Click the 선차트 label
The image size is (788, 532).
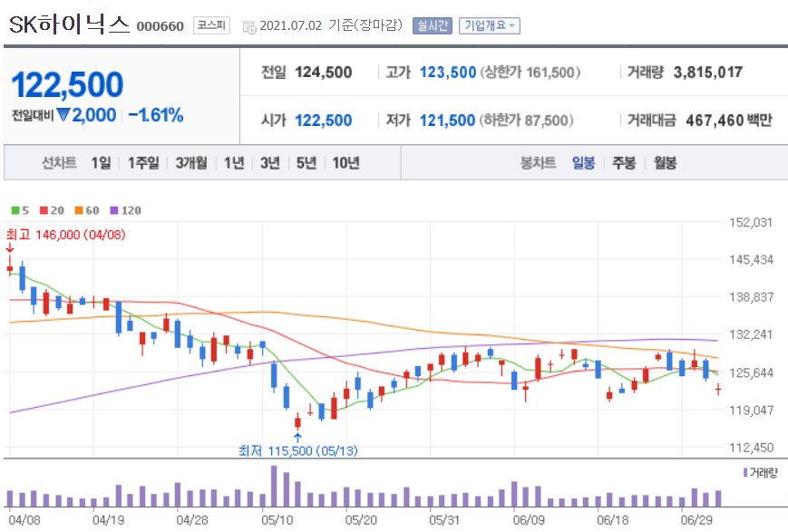point(59,163)
